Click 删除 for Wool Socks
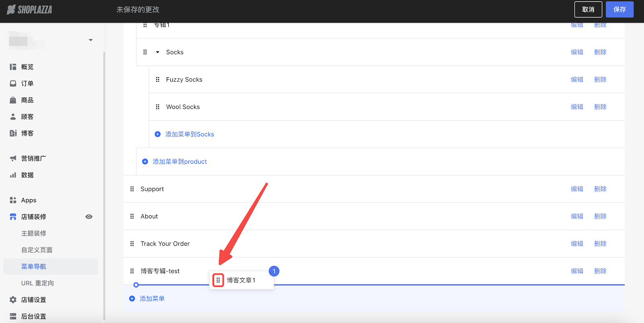Viewport: 644px width, 323px height. 600,107
